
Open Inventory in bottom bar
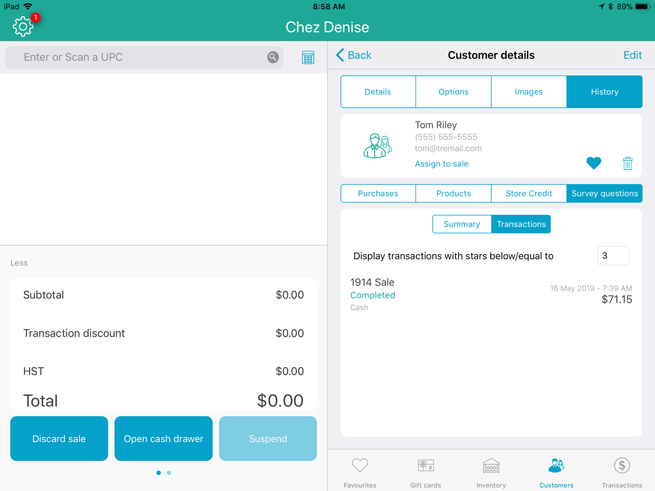point(491,472)
